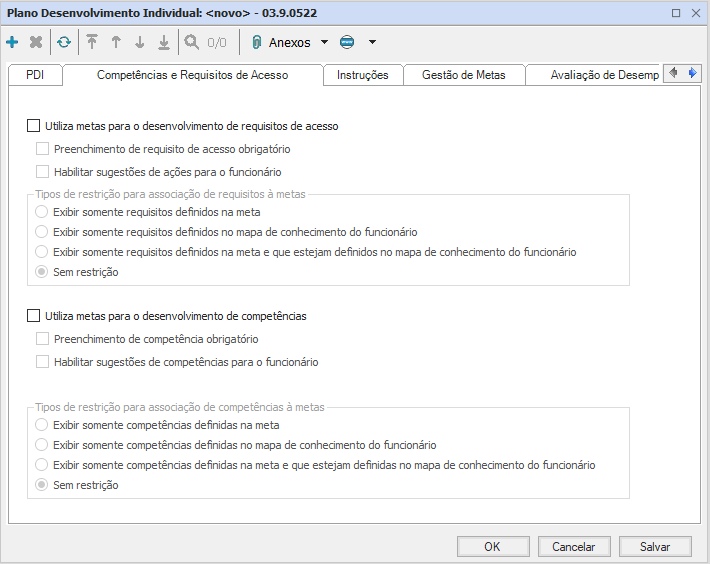Click the previous record up arrow

116,43
